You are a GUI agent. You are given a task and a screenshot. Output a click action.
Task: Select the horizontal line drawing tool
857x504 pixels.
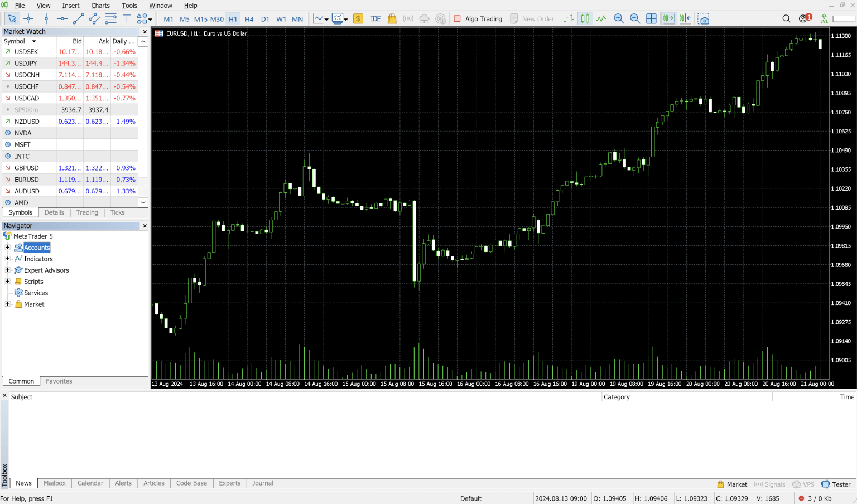[x=62, y=19]
